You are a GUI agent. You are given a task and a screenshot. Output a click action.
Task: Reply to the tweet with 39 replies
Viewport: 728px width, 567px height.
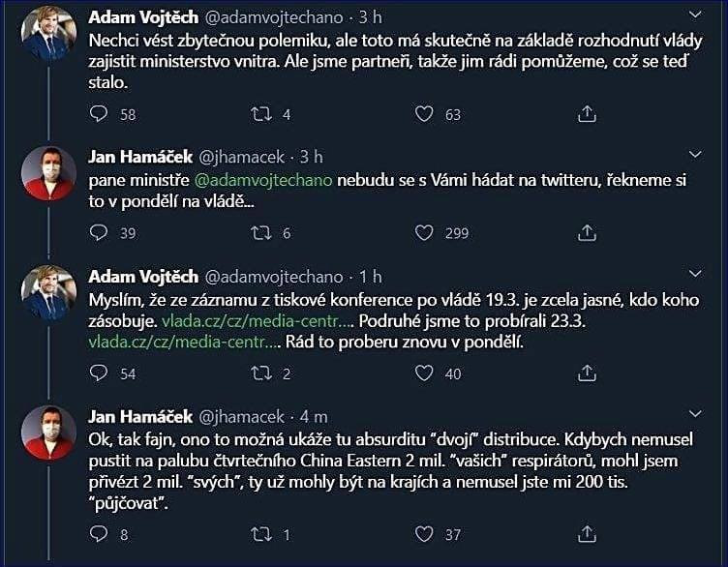[x=99, y=232]
